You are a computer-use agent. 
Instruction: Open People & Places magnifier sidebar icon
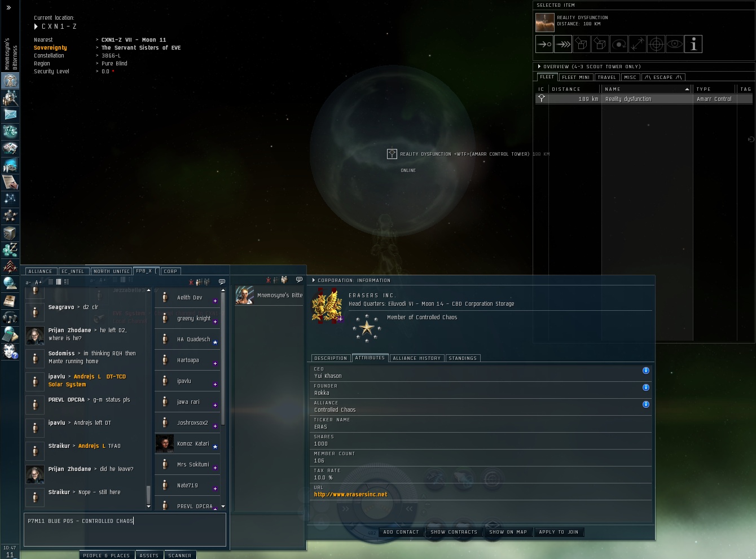pos(10,98)
